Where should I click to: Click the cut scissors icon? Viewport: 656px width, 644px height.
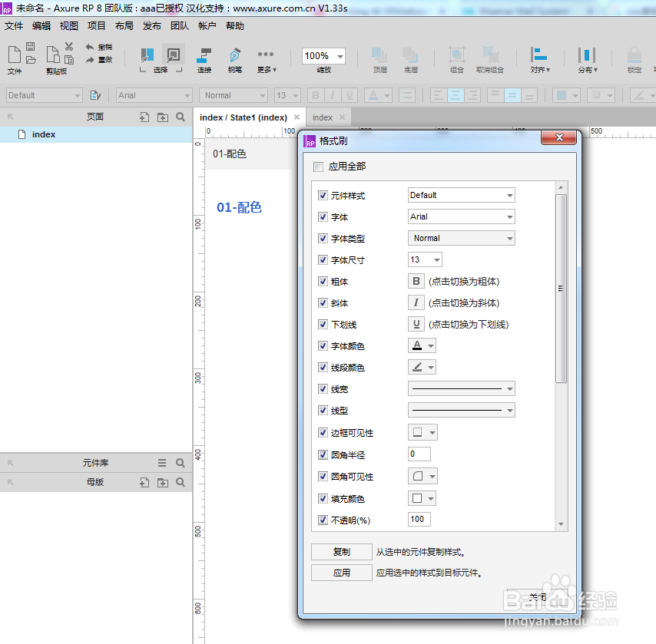click(69, 46)
